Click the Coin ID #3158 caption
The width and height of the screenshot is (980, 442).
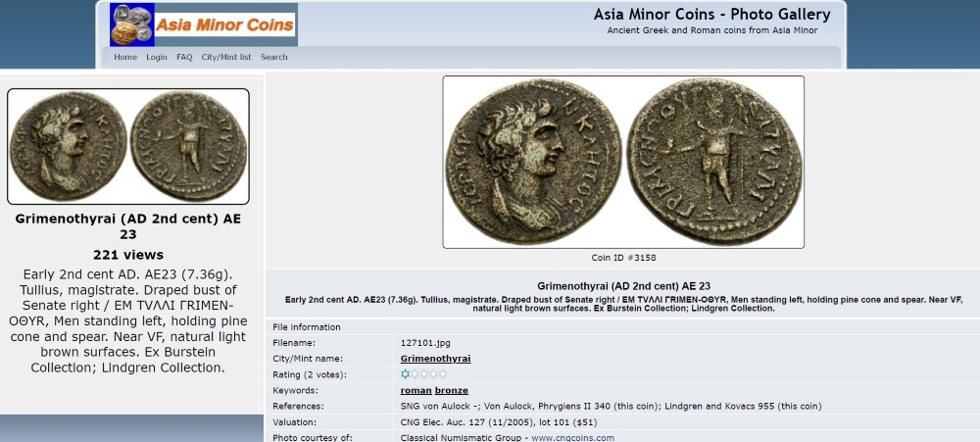point(623,258)
